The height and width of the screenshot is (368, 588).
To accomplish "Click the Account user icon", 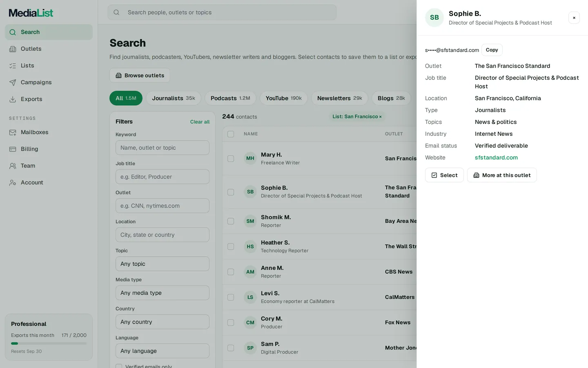I will pyautogui.click(x=13, y=182).
